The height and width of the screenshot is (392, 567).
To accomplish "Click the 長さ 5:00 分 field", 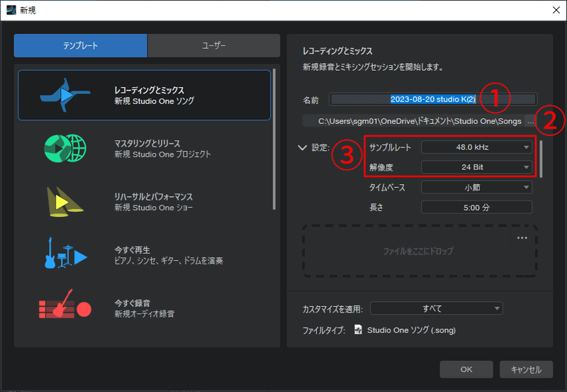I will tap(476, 208).
